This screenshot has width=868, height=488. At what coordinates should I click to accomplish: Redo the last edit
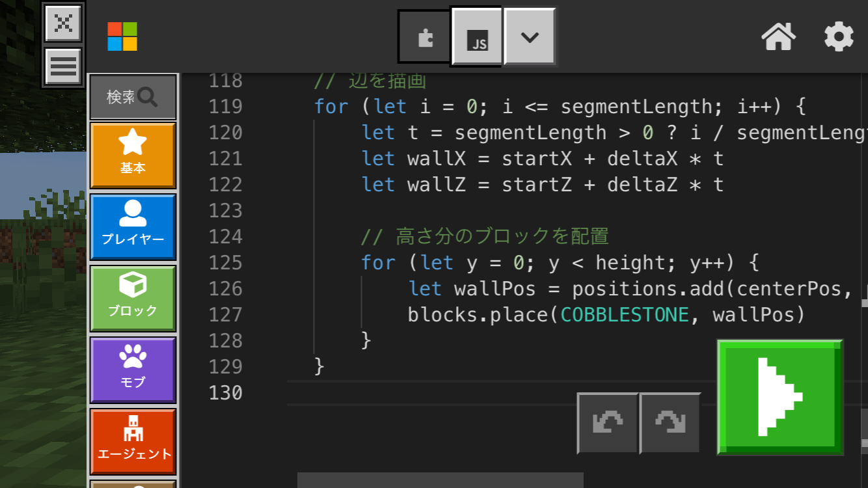click(670, 424)
